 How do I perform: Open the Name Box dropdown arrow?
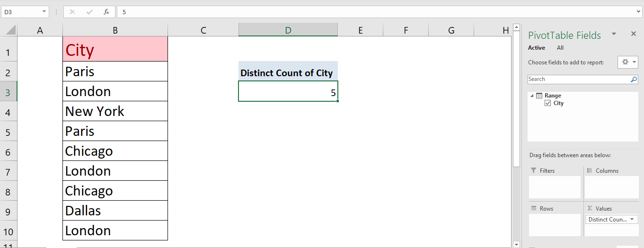coord(44,12)
